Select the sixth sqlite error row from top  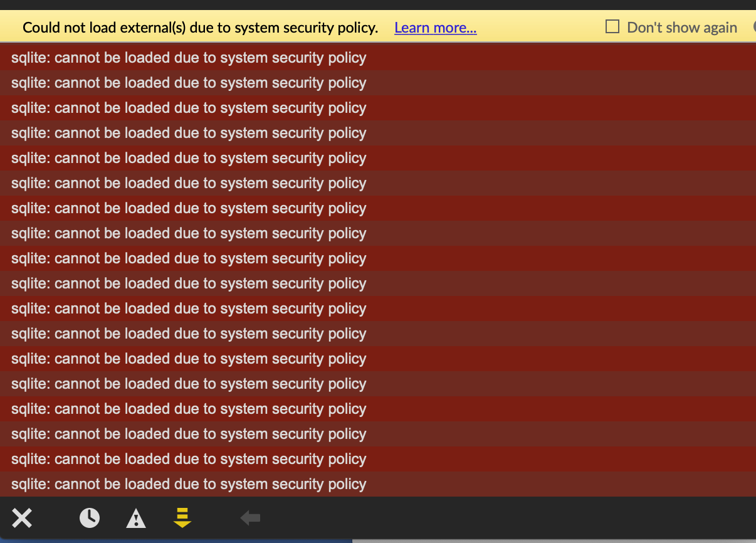(x=378, y=183)
